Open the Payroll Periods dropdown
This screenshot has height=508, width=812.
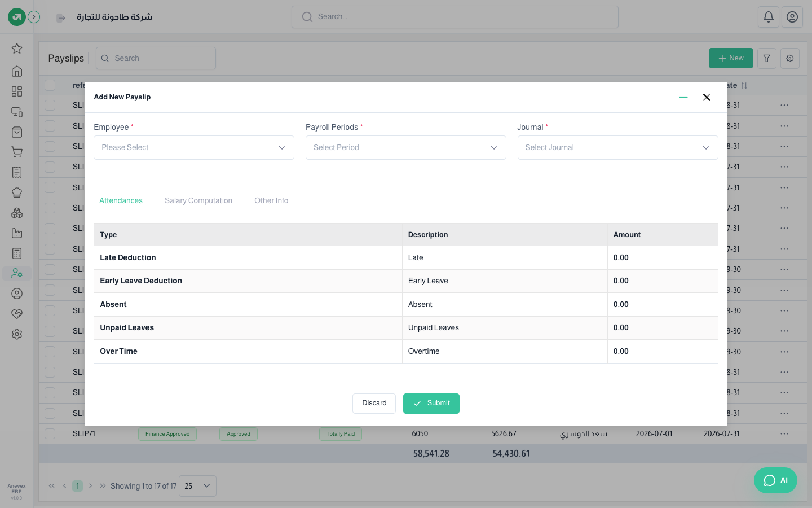coord(406,147)
